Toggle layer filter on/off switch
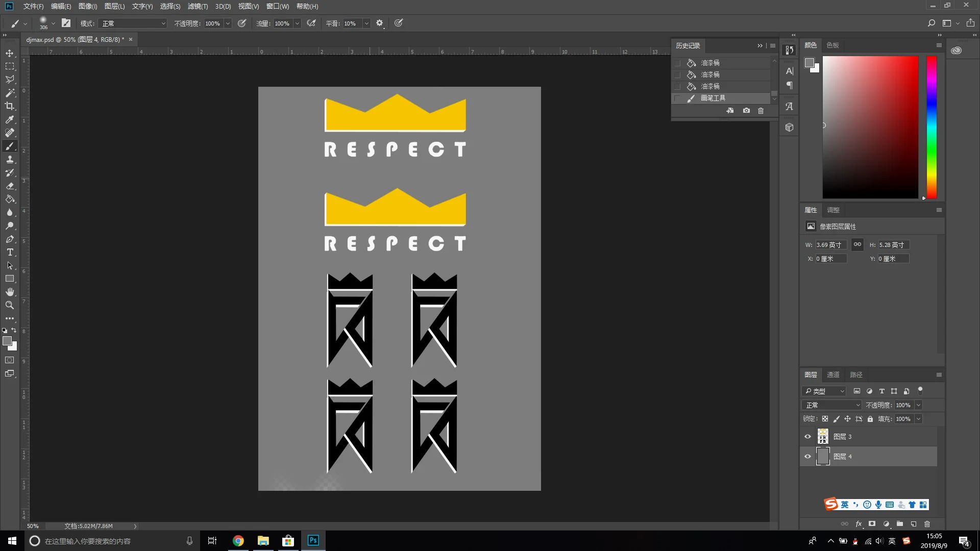 coord(920,391)
